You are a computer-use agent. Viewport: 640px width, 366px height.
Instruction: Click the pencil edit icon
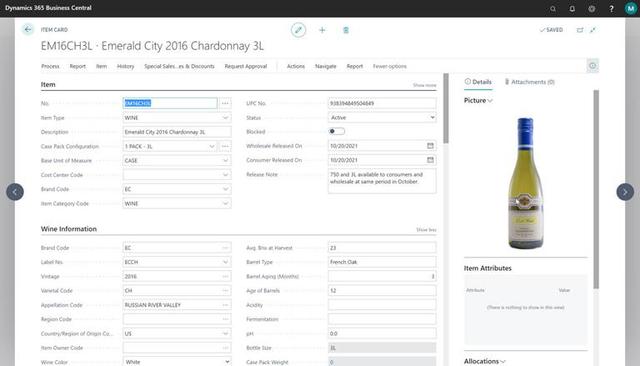tap(298, 30)
